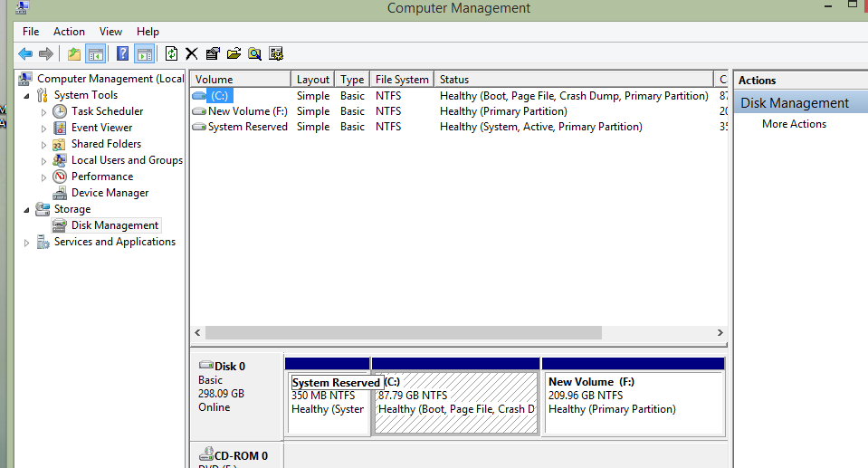
Task: Select Task Scheduler clock icon
Action: point(60,111)
